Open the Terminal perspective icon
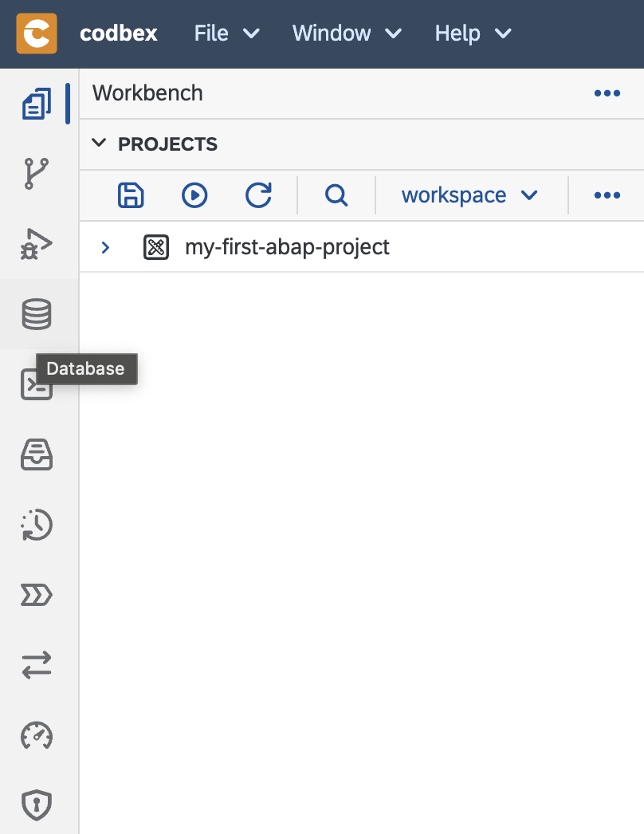The width and height of the screenshot is (644, 834). point(37,384)
